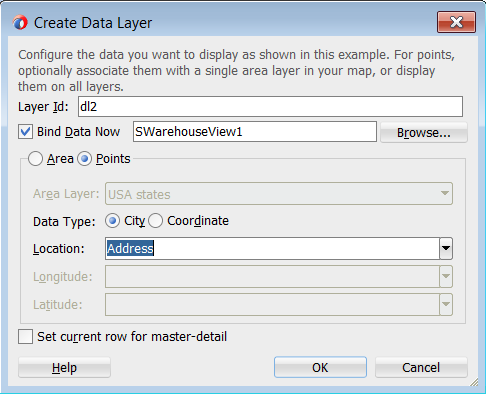Expand the Longitude dropdown arrow
Viewport: 486px width, 394px height.
pos(446,276)
